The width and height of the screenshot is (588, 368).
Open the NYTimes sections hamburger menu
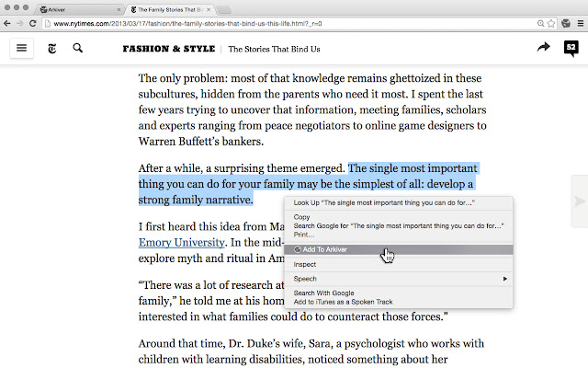coord(22,48)
